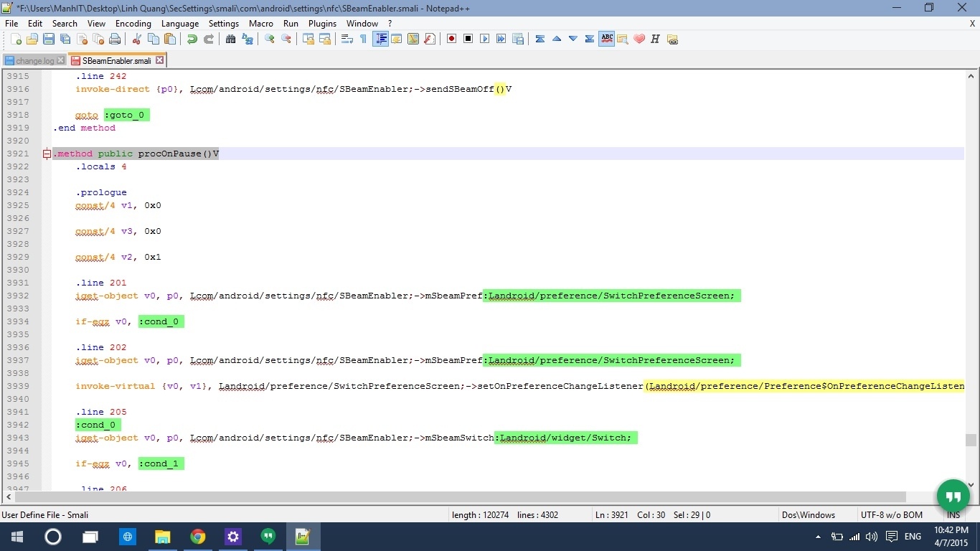The width and height of the screenshot is (980, 551).
Task: Collapse the procOnPause method fold marker
Action: tap(47, 154)
